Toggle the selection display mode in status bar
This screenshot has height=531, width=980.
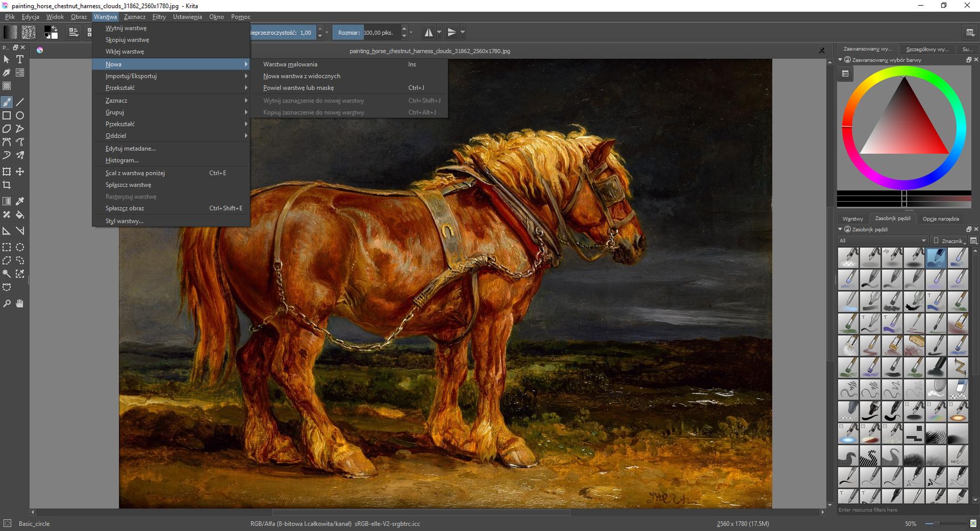pyautogui.click(x=7, y=524)
